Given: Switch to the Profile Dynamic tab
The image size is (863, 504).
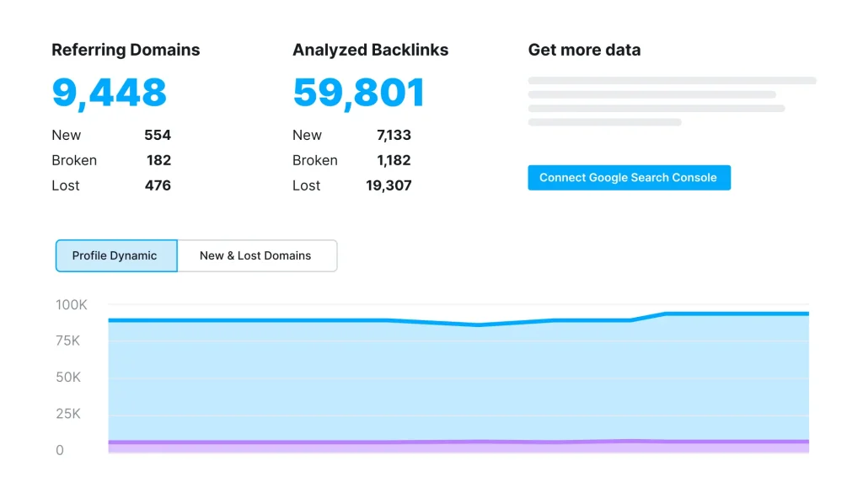Looking at the screenshot, I should [115, 255].
